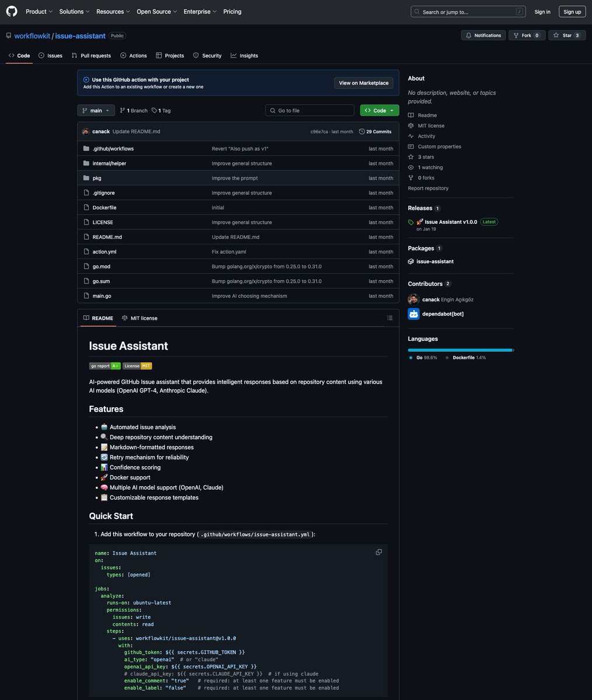Screen dimensions: 592x700
Task: Open the go.sum file
Action: tap(101, 281)
